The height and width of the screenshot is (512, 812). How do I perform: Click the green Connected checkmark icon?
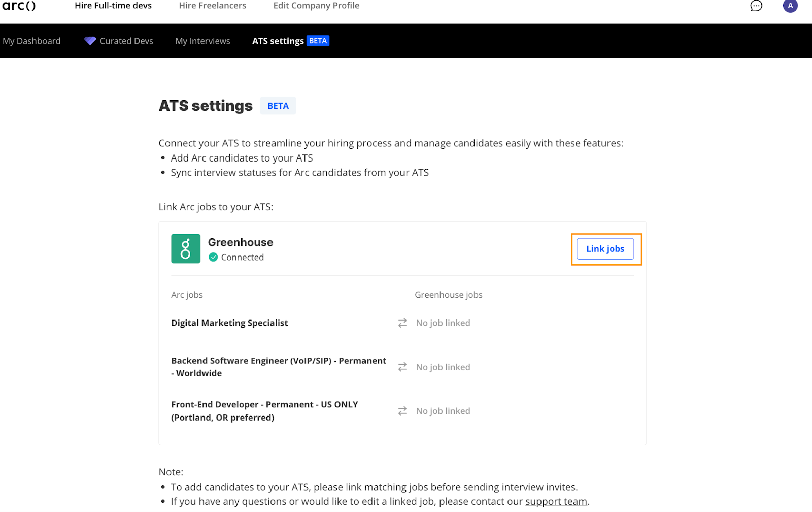click(x=213, y=257)
